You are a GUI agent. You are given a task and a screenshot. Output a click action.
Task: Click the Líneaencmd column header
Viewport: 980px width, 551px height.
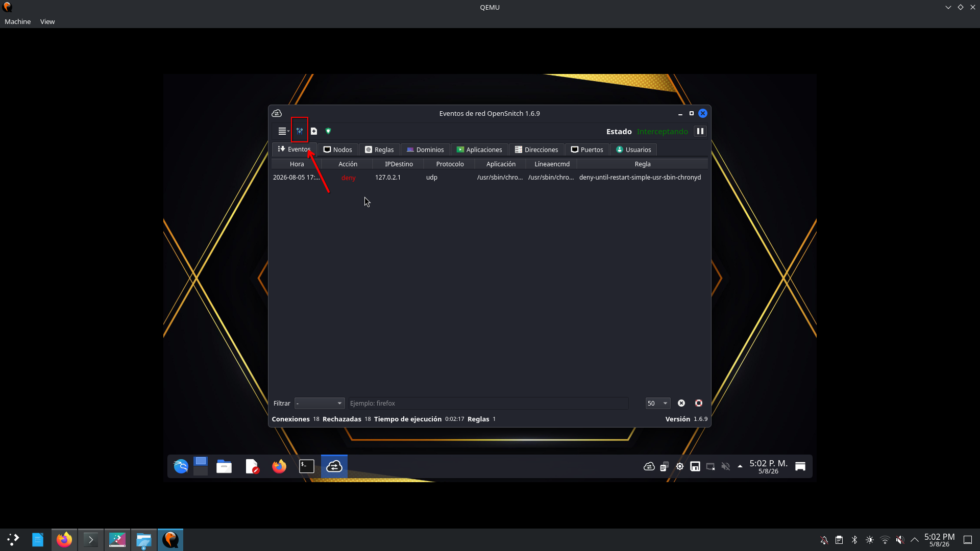tap(552, 164)
